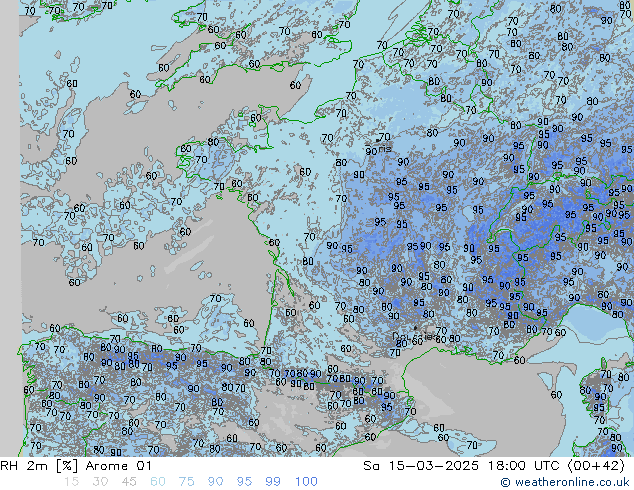Click the 'Arome 01' model name label
Viewport: 634px width, 490px height.
(118, 466)
